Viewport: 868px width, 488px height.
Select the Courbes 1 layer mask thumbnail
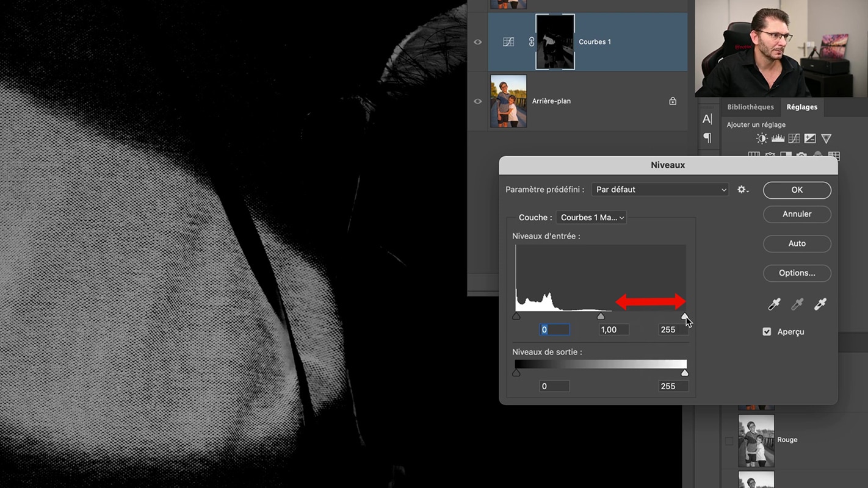[555, 42]
